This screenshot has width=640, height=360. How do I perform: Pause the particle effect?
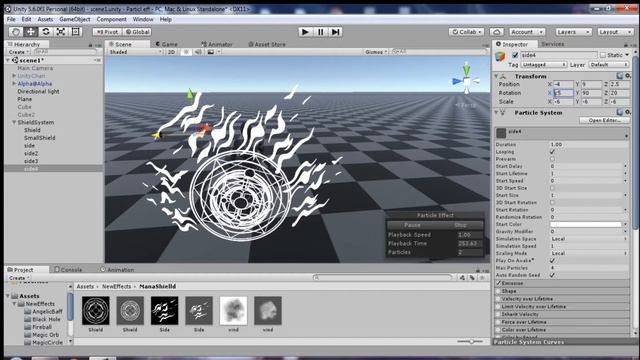tap(412, 225)
